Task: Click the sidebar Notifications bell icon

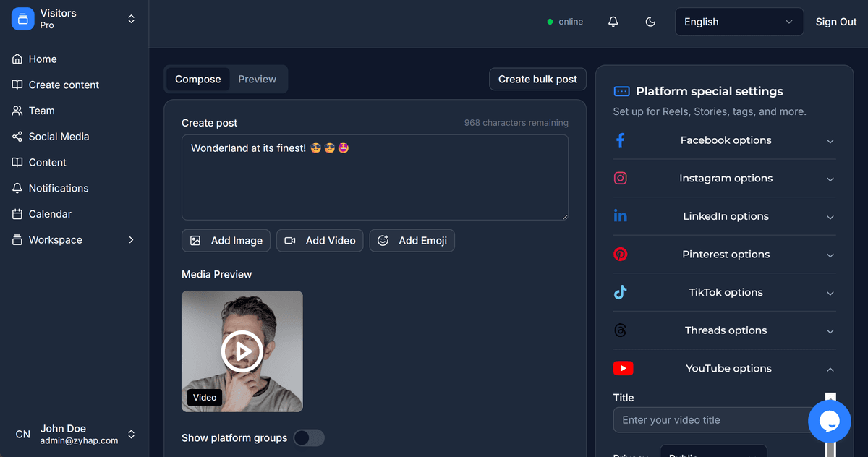Action: 17,188
